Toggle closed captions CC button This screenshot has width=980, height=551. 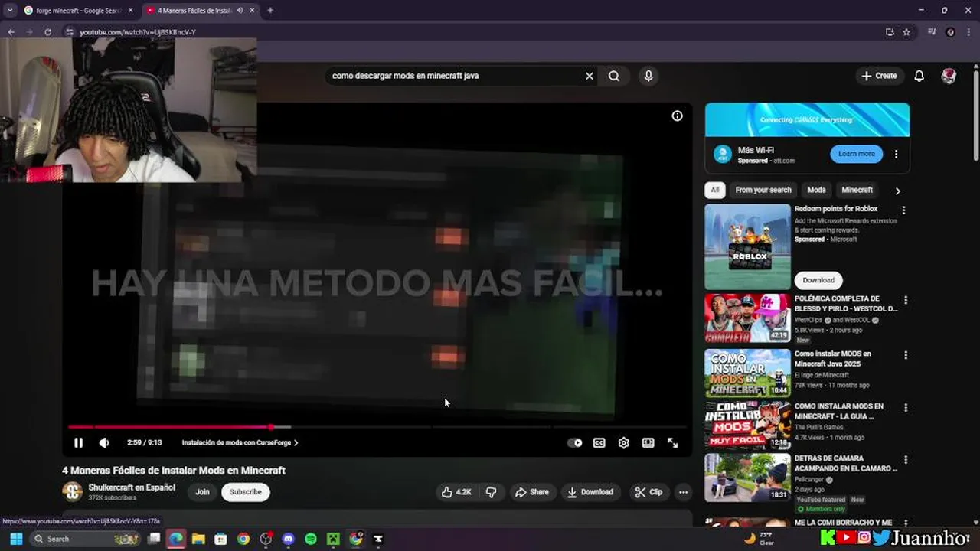pyautogui.click(x=599, y=442)
